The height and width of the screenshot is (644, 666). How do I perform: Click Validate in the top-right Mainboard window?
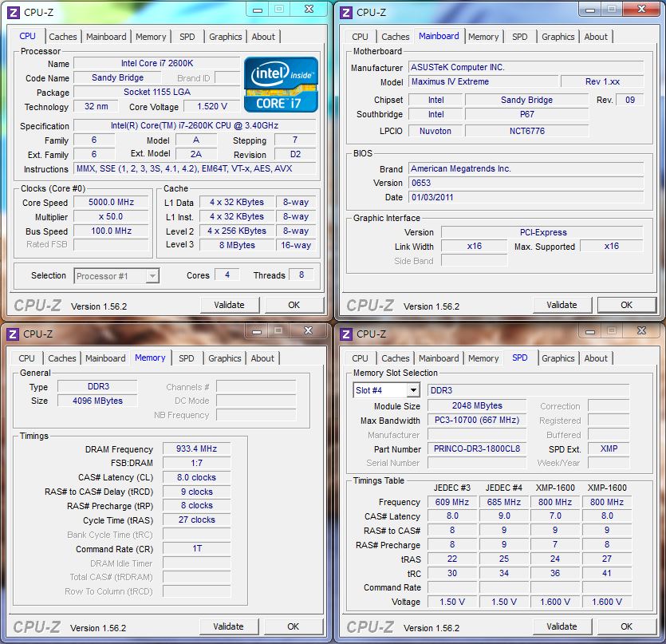tap(562, 305)
